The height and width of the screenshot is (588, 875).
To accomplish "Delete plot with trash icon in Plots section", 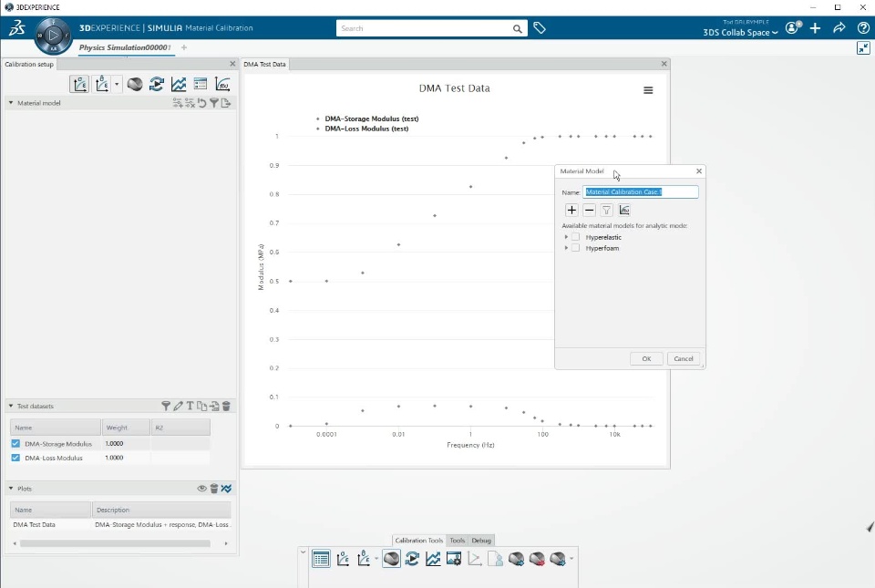I will point(213,489).
